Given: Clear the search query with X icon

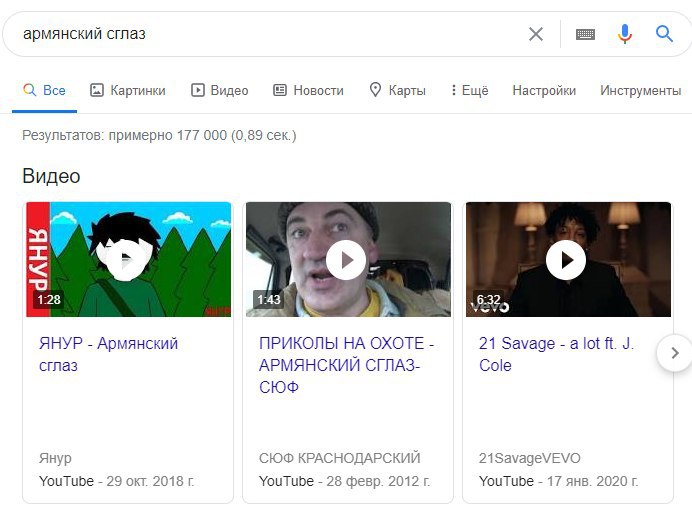Looking at the screenshot, I should [x=536, y=34].
